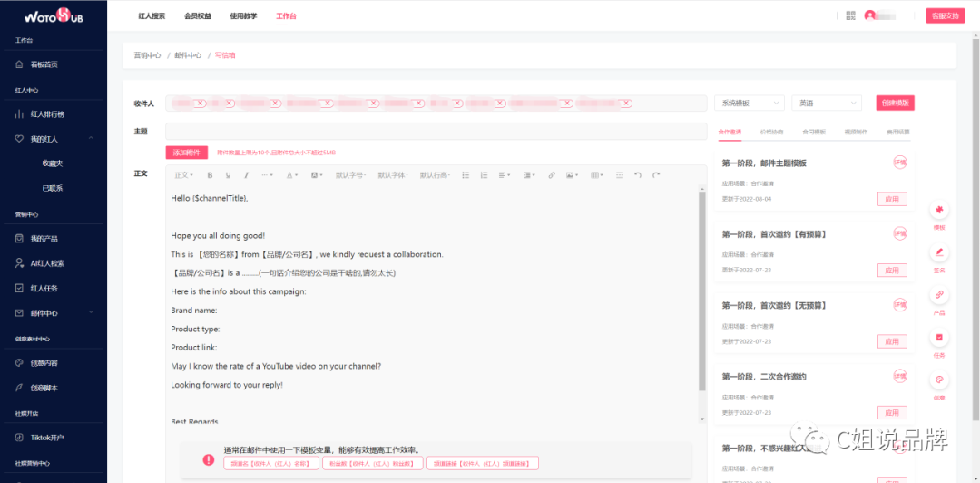Click the 添加附件 button

point(186,152)
